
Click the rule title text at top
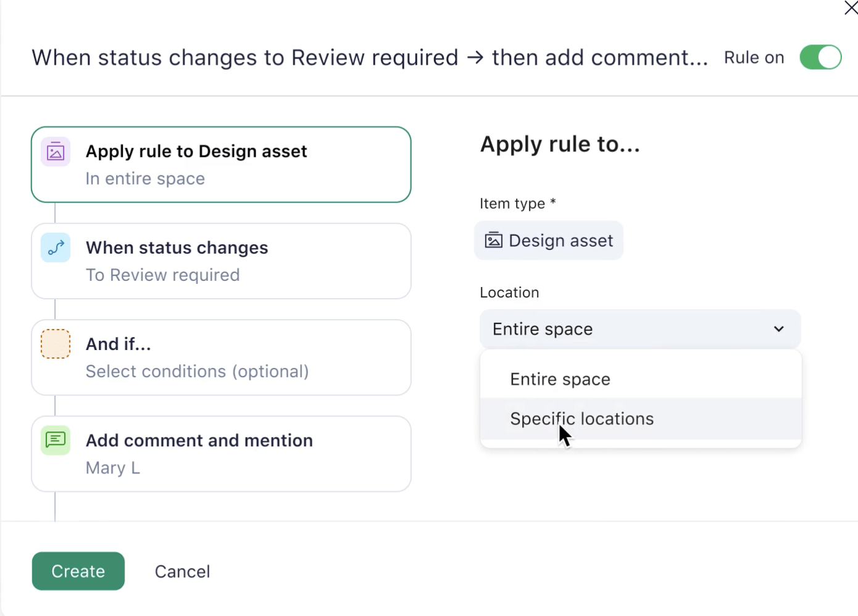tap(370, 58)
